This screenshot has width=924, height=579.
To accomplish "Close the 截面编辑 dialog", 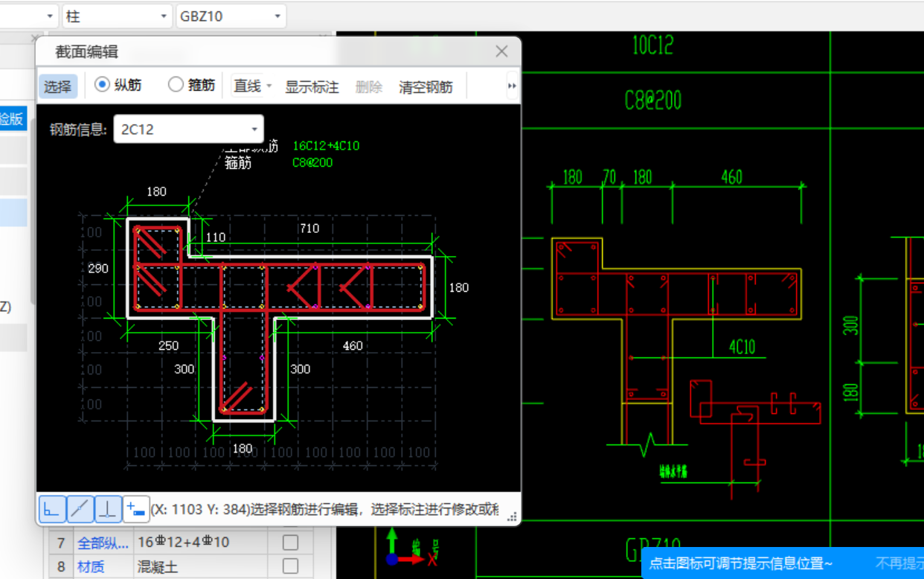I will pos(501,51).
